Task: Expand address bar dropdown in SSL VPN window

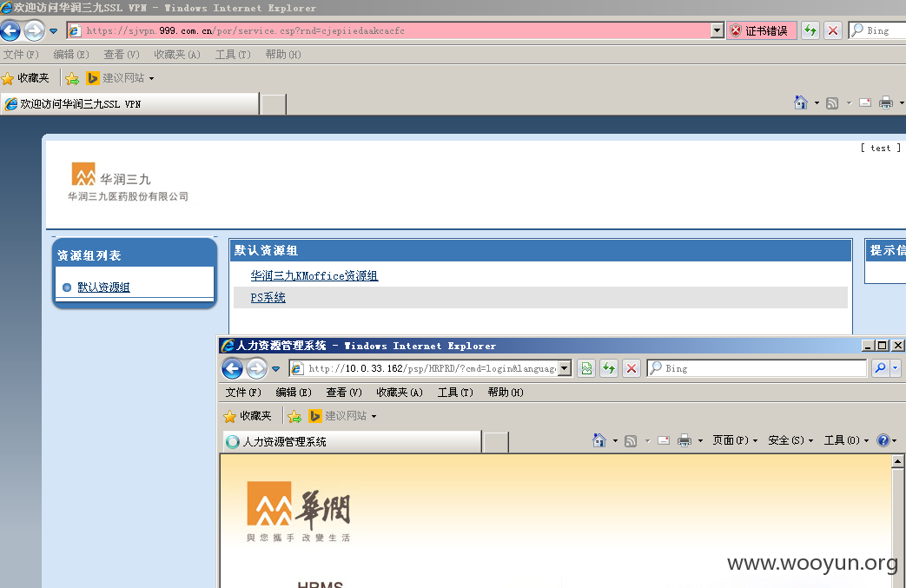Action: 717,30
